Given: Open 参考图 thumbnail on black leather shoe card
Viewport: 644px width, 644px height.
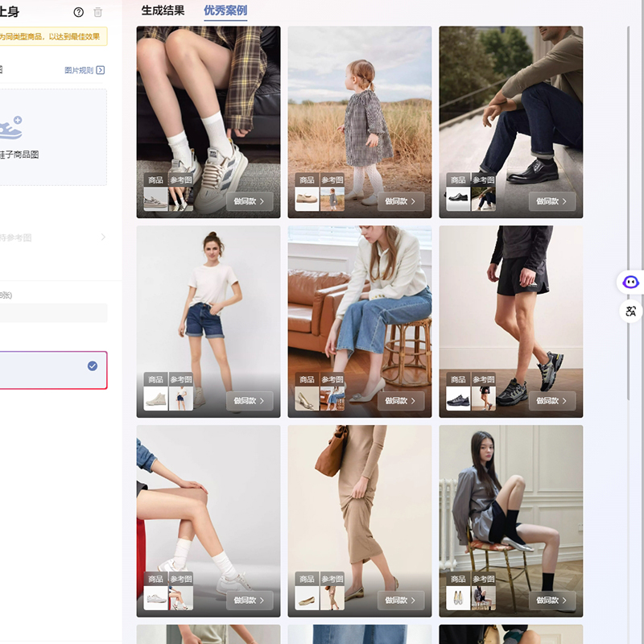Looking at the screenshot, I should (x=484, y=199).
